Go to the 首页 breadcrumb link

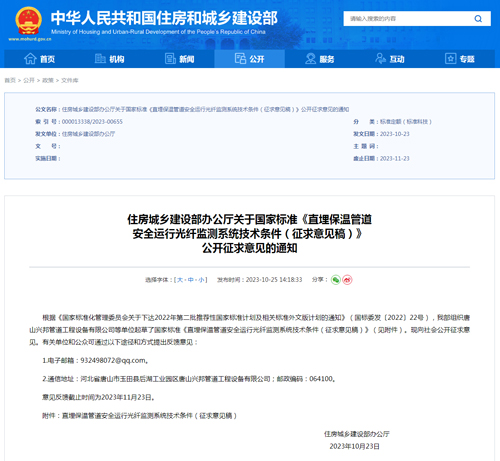coord(10,80)
